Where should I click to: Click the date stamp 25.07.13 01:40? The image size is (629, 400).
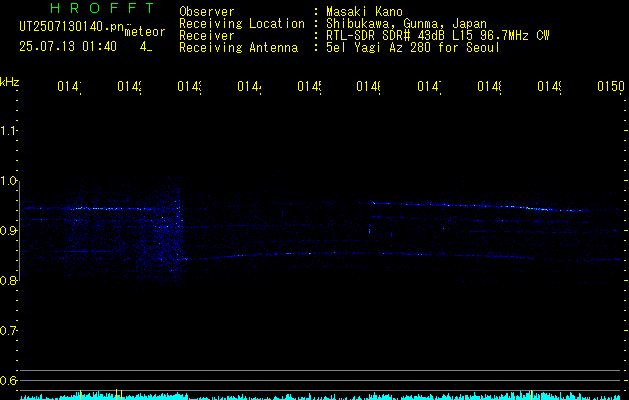[68, 47]
